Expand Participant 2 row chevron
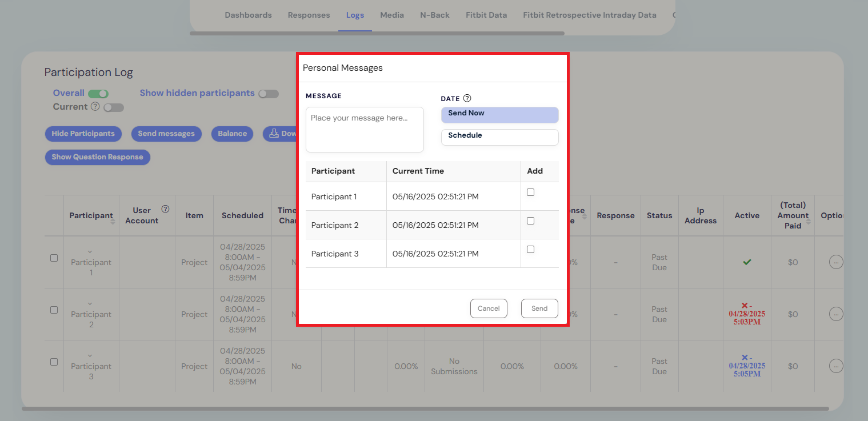This screenshot has height=421, width=868. click(x=90, y=304)
